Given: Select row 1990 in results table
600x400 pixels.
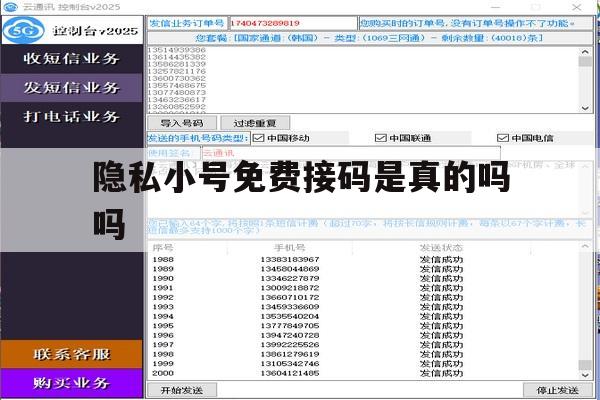Looking at the screenshot, I should (163, 278).
